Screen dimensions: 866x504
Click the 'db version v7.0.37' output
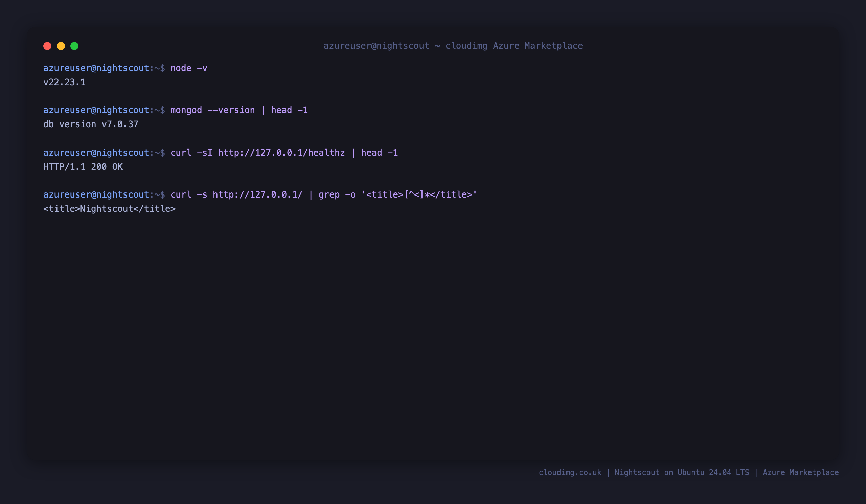(x=91, y=124)
